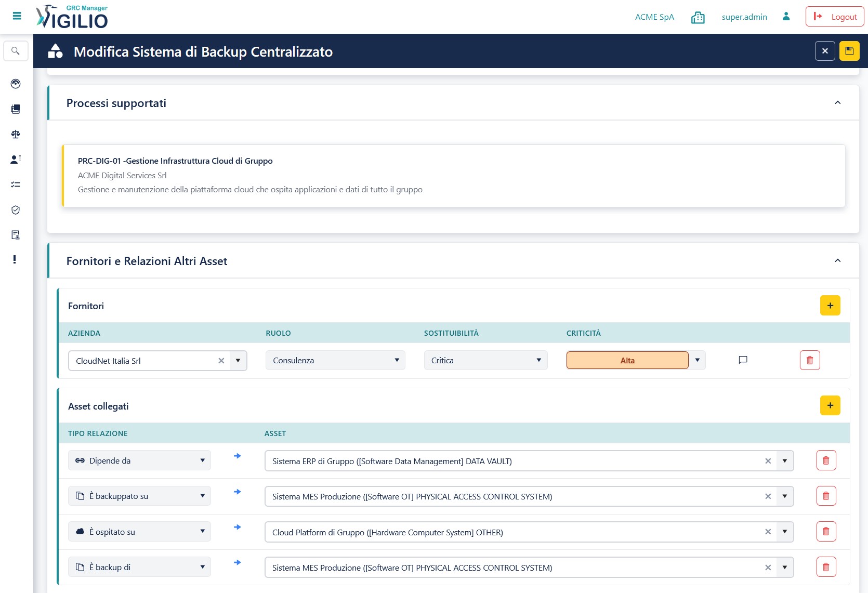
Task: Open the PRC-DIG-01 process card
Action: 453,176
